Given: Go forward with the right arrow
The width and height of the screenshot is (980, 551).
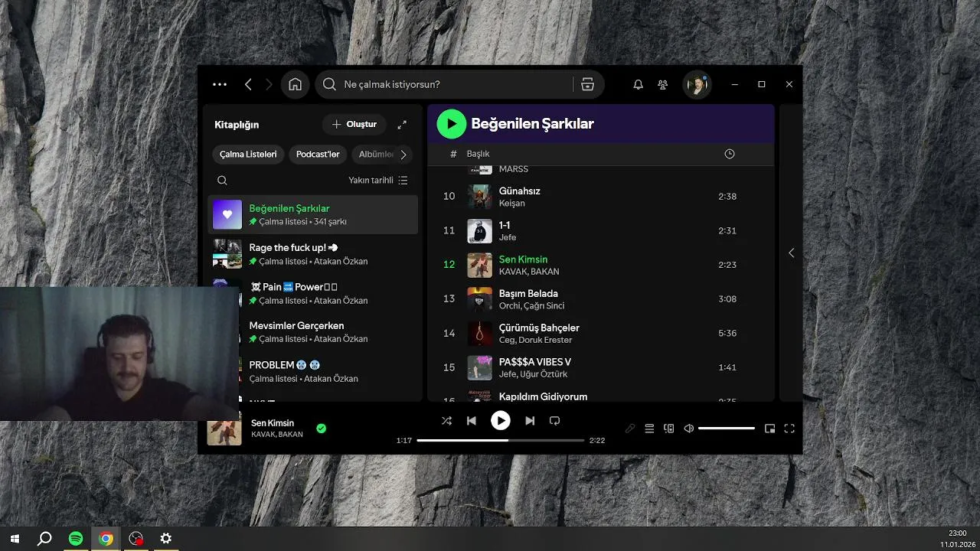Looking at the screenshot, I should tap(269, 84).
